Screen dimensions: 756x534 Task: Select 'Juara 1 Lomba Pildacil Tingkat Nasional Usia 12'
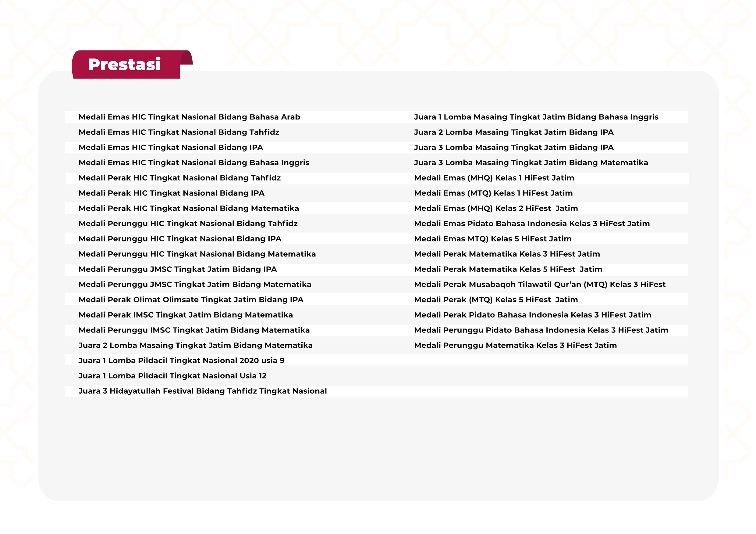click(x=172, y=376)
